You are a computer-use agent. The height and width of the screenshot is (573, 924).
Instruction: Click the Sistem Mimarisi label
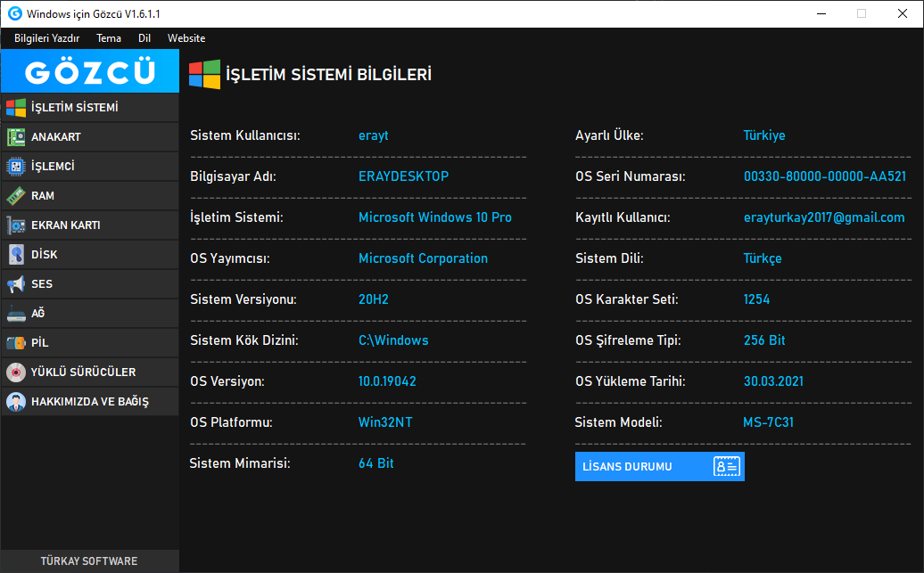point(240,463)
